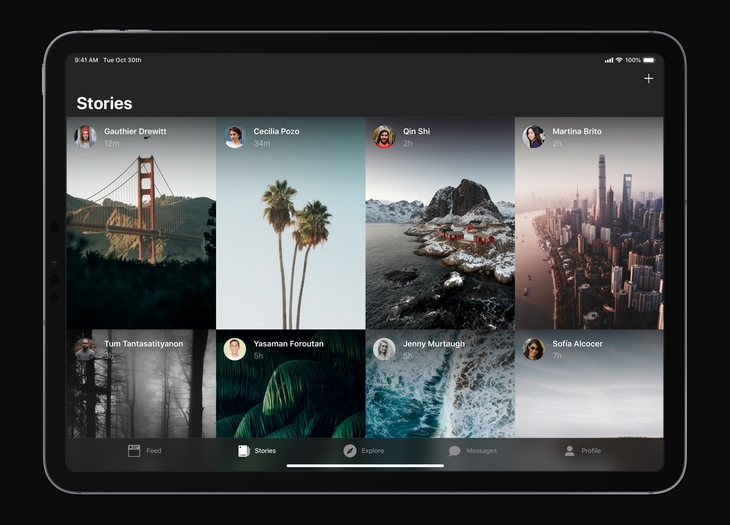Tap Yasaman Foroutan's avatar
Screen dimensions: 730x525
(x=235, y=349)
